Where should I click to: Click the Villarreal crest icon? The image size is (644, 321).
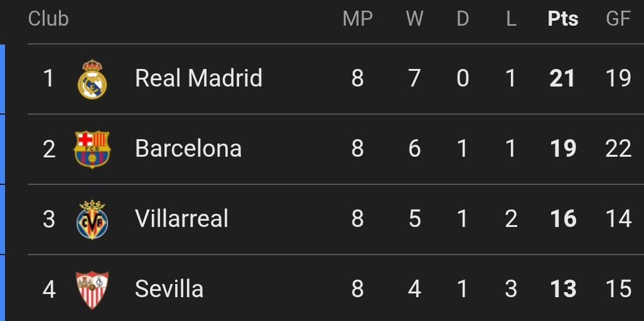pyautogui.click(x=92, y=219)
